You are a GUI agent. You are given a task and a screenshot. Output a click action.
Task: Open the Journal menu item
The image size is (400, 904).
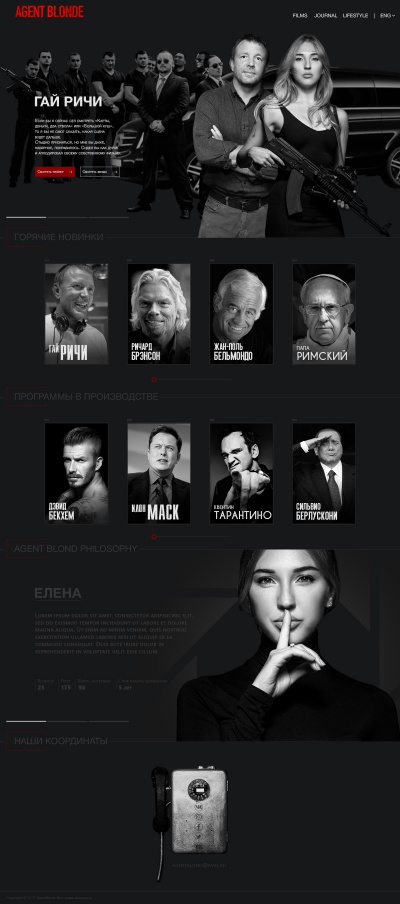pos(326,16)
